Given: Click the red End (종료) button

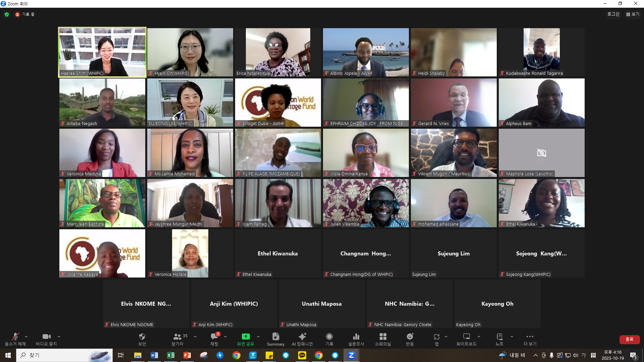Looking at the screenshot, I should tap(629, 339).
